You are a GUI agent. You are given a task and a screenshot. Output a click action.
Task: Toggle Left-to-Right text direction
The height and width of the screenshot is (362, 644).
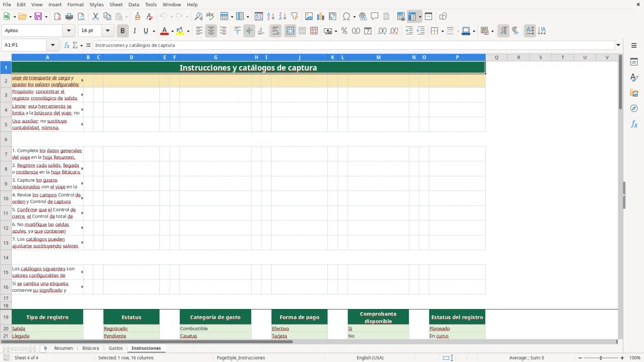tap(503, 31)
